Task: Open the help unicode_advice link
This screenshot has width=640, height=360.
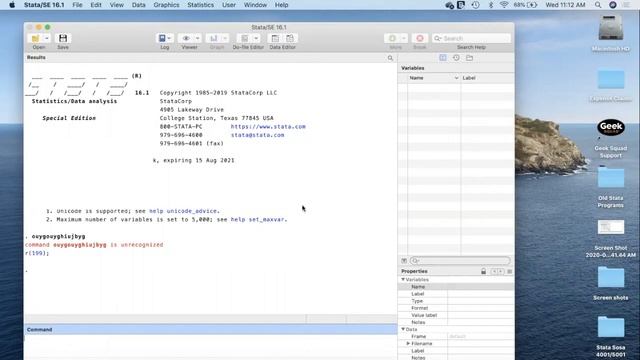Action: tap(183, 211)
